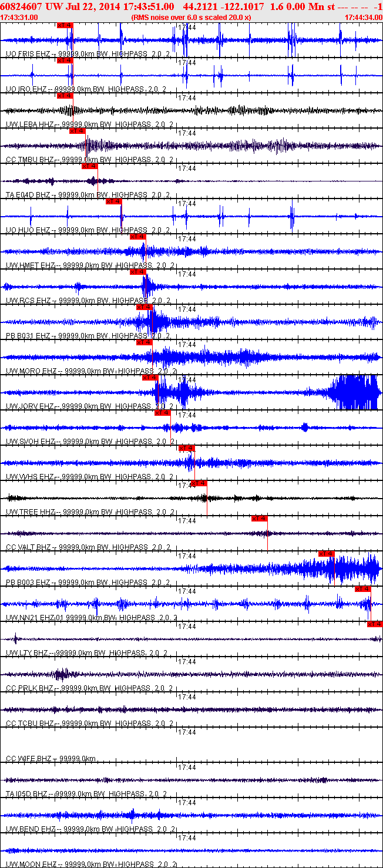The width and height of the screenshot is (383, 868).
Task: Select the red pick marker on the UW RCS trace
Action: pyautogui.click(x=137, y=272)
